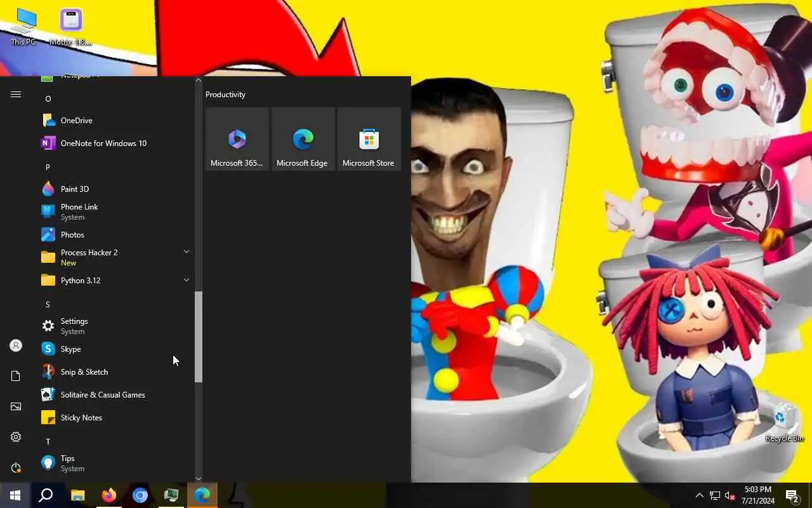Open Documents from Start sidebar
812x508 pixels.
pos(16,376)
